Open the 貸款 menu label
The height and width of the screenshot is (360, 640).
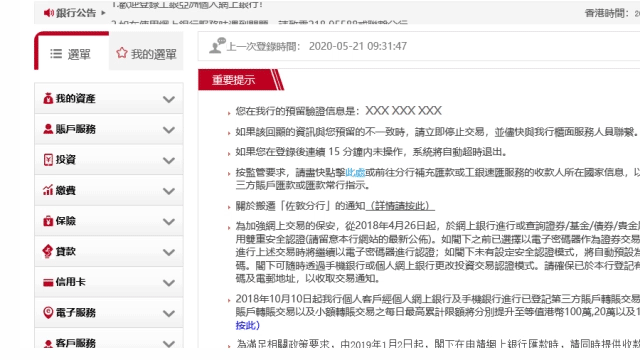66,251
